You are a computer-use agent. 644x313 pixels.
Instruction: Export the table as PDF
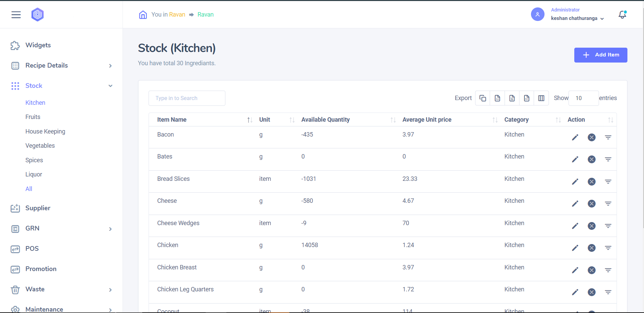(x=527, y=98)
